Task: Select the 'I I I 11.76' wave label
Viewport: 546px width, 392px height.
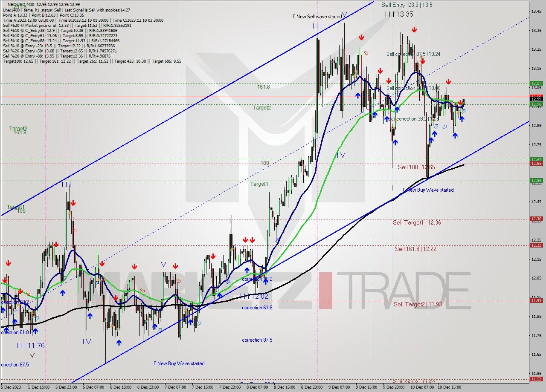Action: [x=31, y=346]
